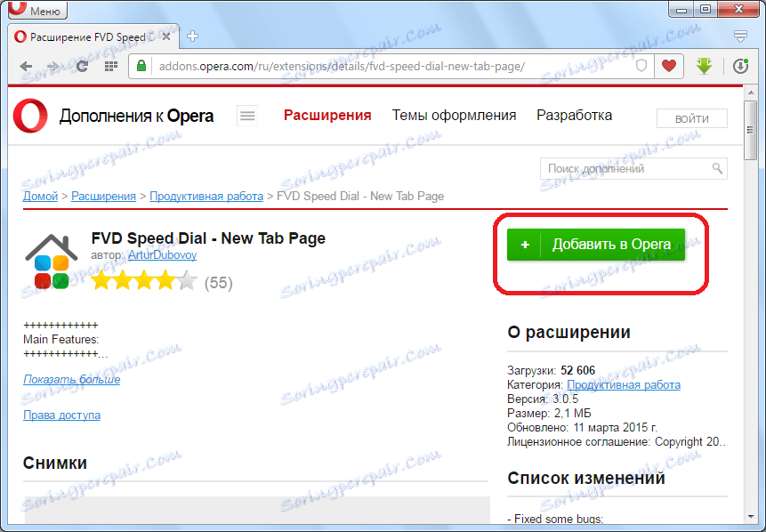
Task: Open the Speed Dial grid icon
Action: (x=111, y=66)
